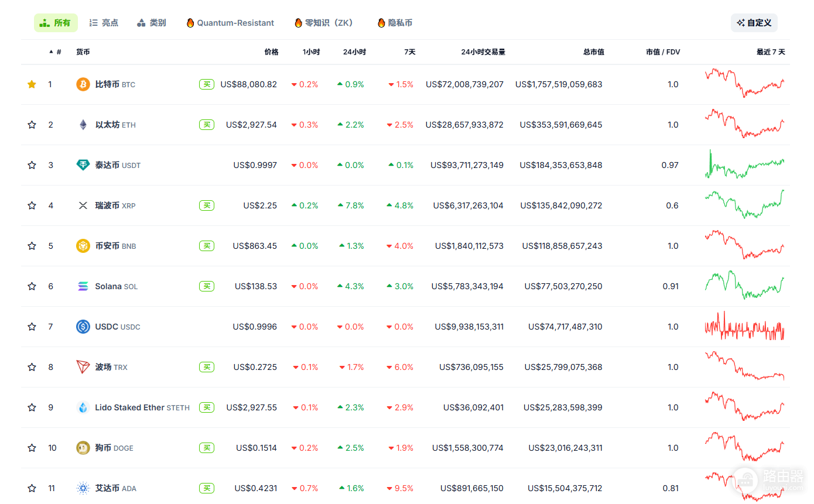Click the 买 button for Lido Staked Ether
This screenshot has width=814, height=504.
coord(207,407)
